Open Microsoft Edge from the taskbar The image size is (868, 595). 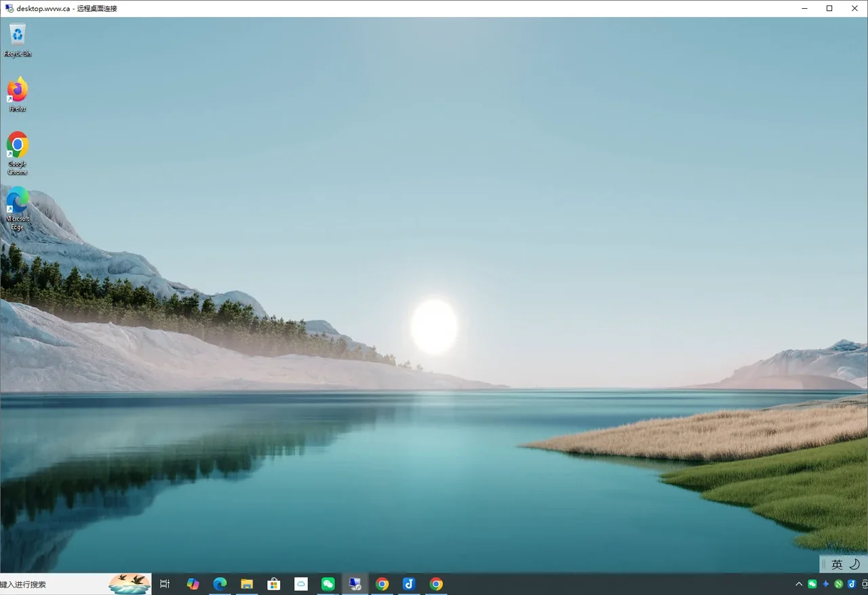pos(220,584)
